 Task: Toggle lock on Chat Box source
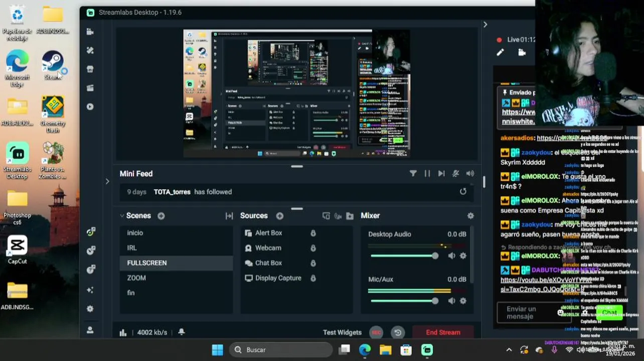[313, 263]
